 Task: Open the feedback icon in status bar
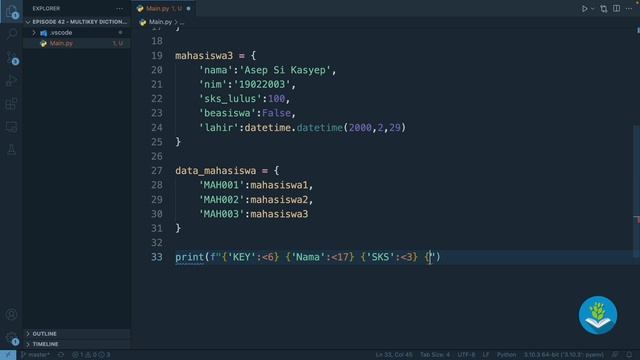615,355
